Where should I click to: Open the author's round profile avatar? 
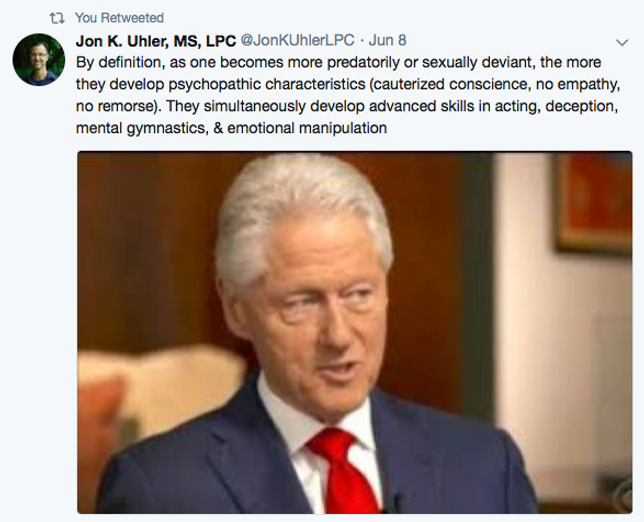(39, 60)
